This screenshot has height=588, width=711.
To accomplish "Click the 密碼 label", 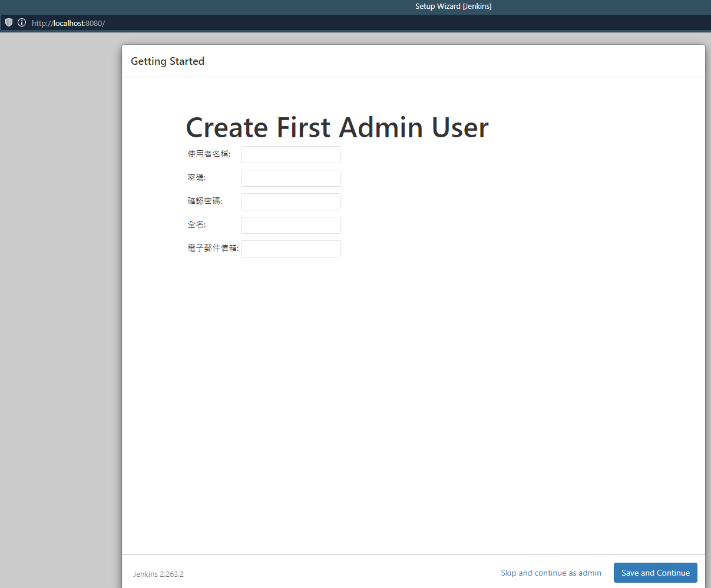I will (x=197, y=177).
